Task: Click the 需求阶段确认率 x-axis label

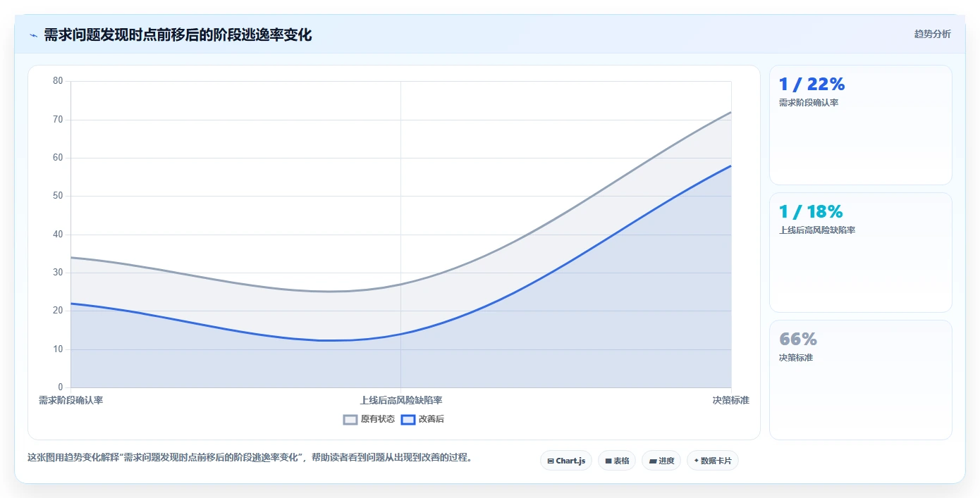Action: (71, 400)
